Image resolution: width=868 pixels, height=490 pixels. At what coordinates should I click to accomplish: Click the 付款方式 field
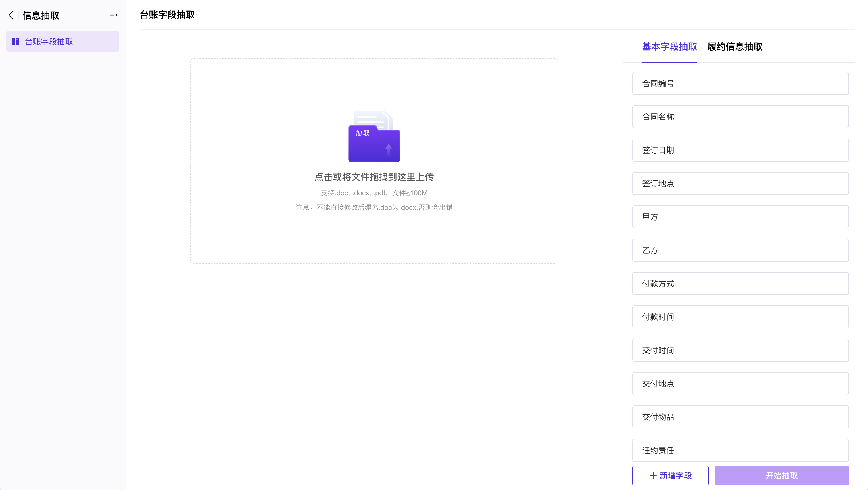pos(740,284)
